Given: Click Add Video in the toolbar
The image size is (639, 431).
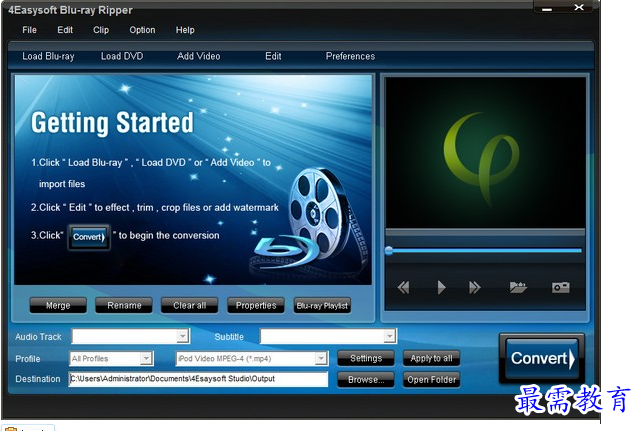Looking at the screenshot, I should (198, 56).
